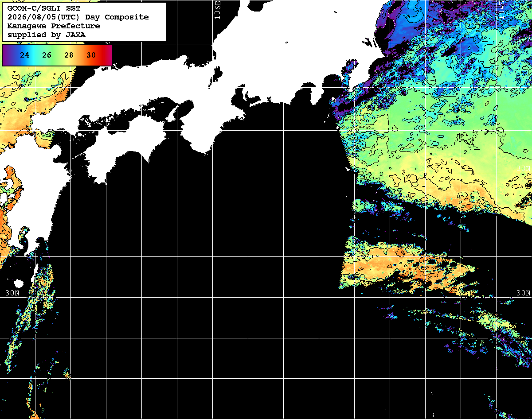The height and width of the screenshot is (419, 532).
Task: Pick the purple end of the temperature legend
Action: tap(6, 55)
